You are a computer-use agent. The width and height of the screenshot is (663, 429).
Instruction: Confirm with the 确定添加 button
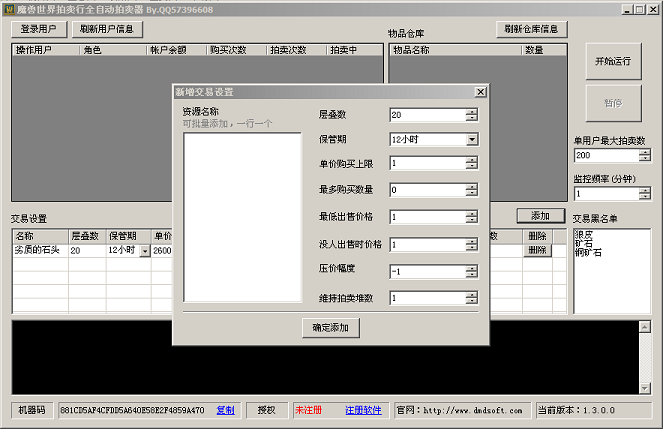click(331, 328)
